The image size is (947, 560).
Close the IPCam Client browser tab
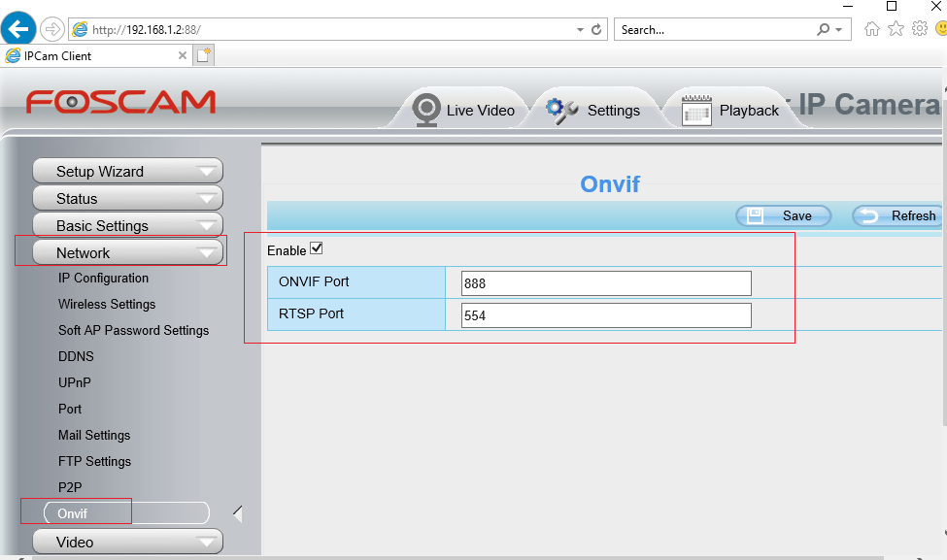(183, 55)
